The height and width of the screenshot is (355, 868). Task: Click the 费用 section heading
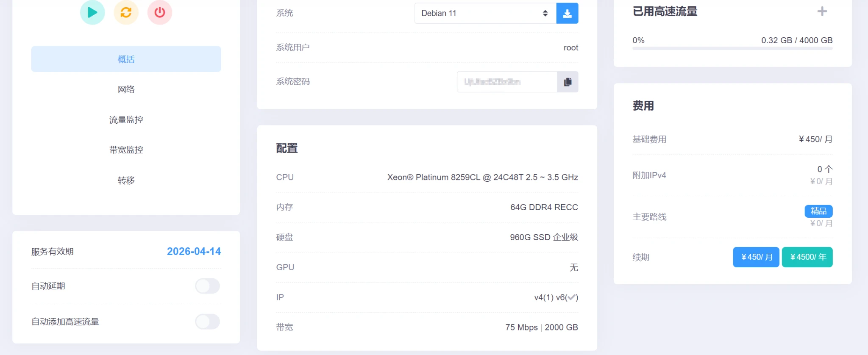click(x=643, y=105)
